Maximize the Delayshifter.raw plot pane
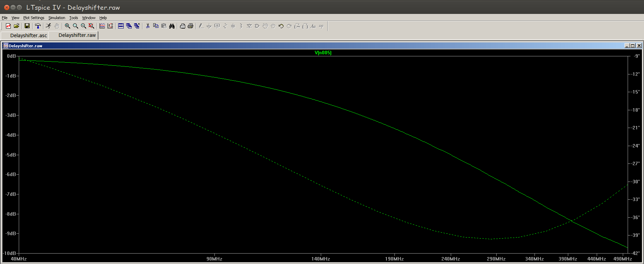644x264 pixels. click(x=633, y=46)
